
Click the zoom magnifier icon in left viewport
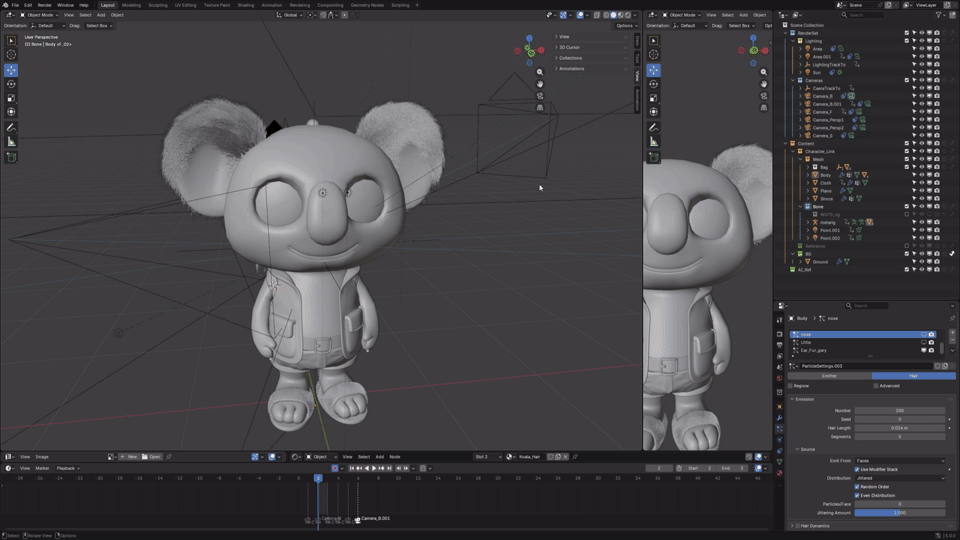point(540,72)
